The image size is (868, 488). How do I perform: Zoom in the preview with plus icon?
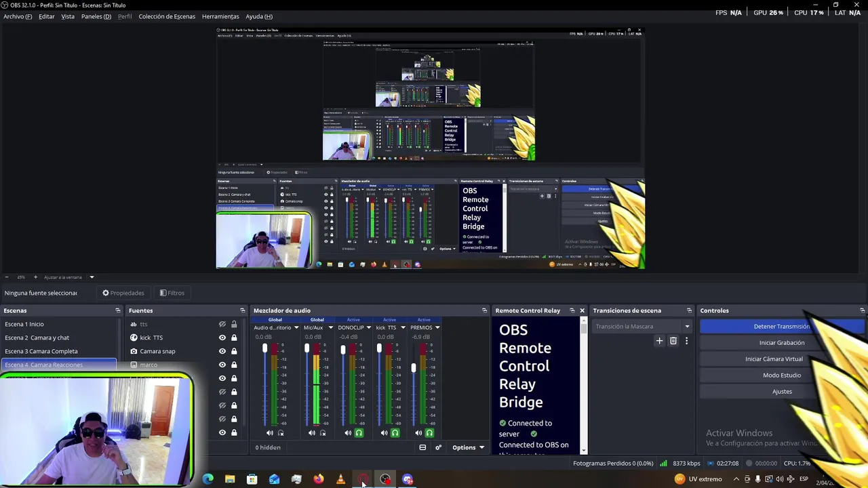point(35,277)
